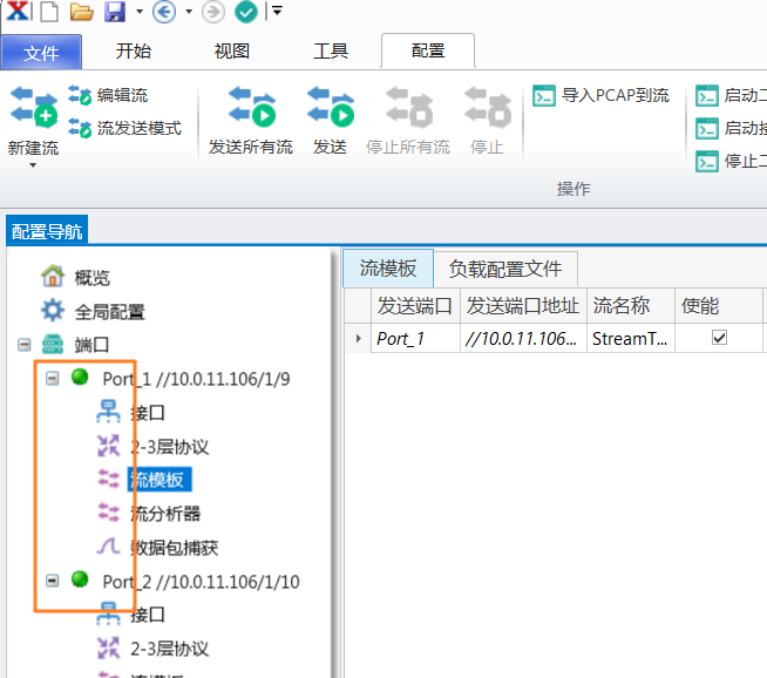The height and width of the screenshot is (678, 767).
Task: Click 导入PCAP到流 in the ribbon
Action: pos(601,95)
